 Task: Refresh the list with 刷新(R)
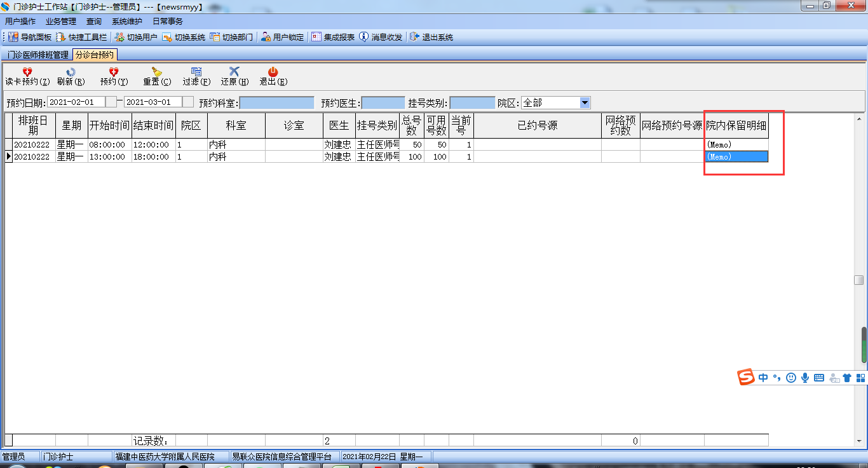coord(71,76)
